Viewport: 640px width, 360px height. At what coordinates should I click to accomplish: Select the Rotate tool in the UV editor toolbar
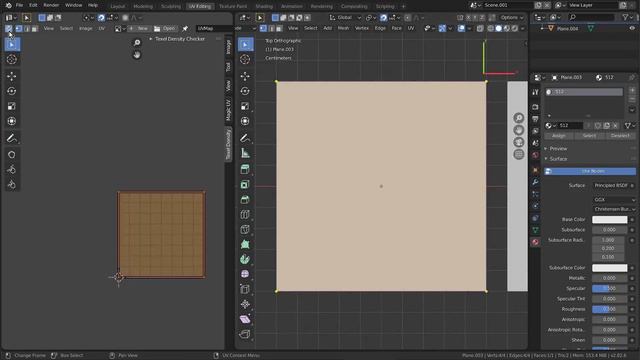coord(11,91)
